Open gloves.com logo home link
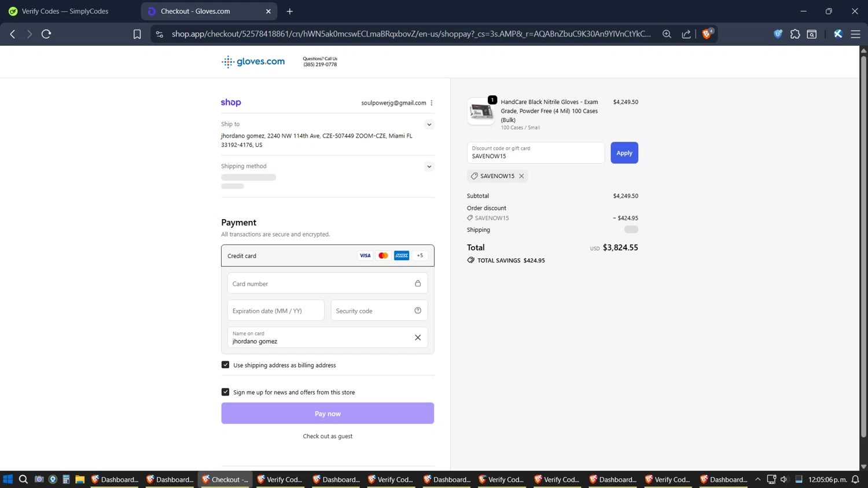868x488 pixels. pos(253,61)
